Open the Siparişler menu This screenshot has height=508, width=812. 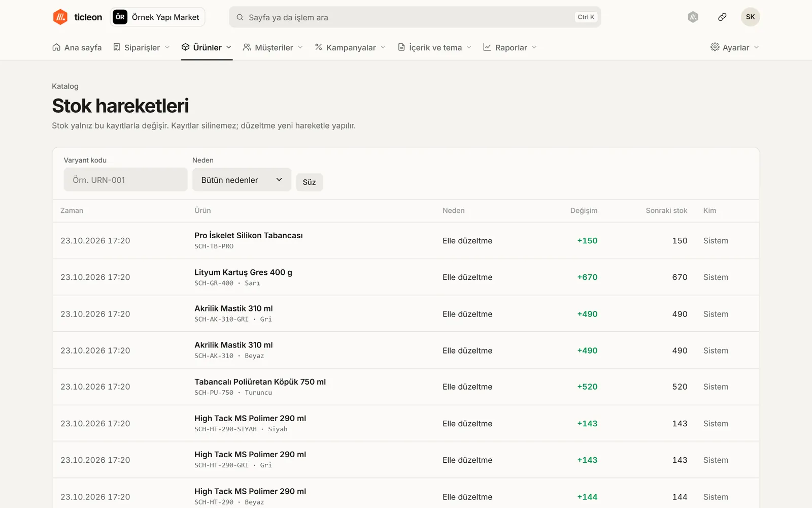click(142, 47)
